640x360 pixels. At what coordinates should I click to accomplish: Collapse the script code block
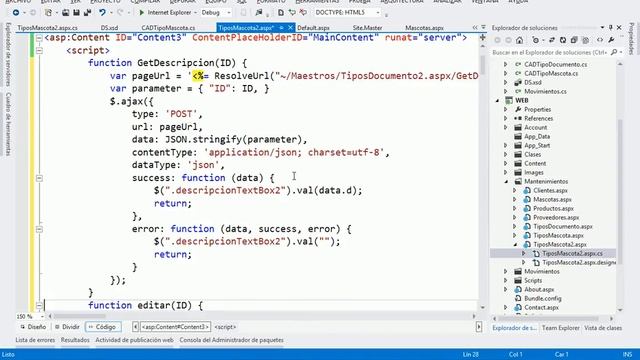[x=39, y=51]
